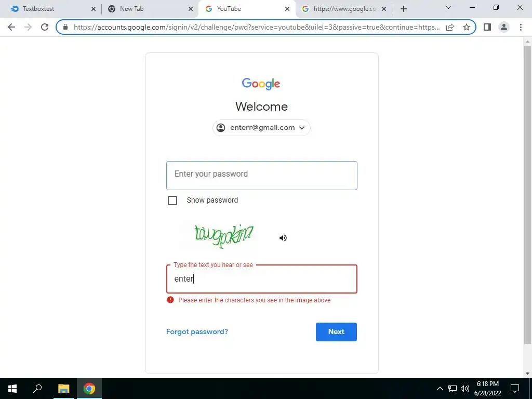This screenshot has height=399, width=532.
Task: Follow the Forgot password? link
Action: click(197, 331)
